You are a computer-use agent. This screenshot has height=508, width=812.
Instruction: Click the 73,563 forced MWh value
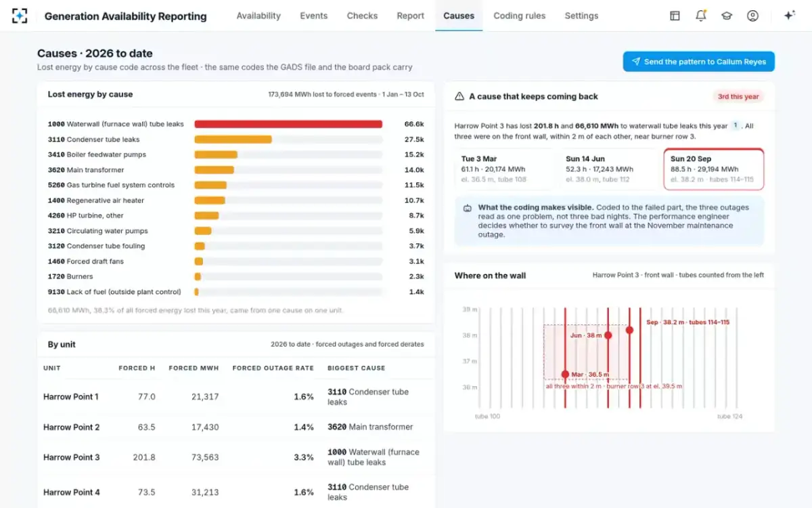point(204,457)
